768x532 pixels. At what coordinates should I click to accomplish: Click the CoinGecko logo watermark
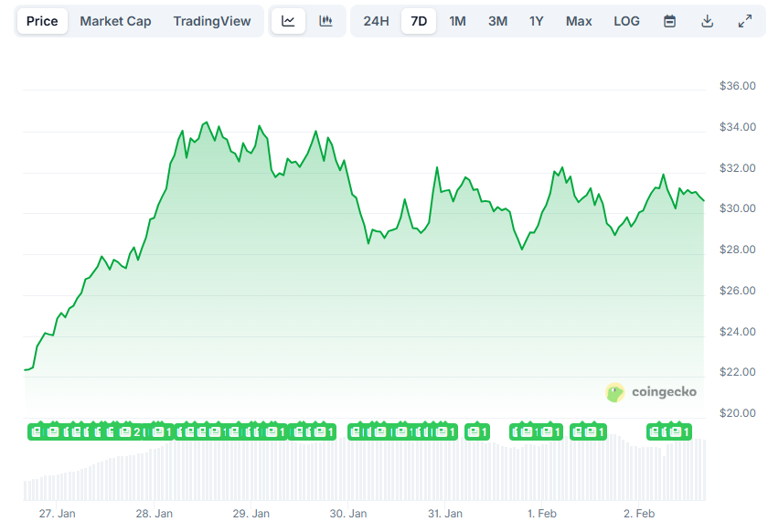point(652,391)
